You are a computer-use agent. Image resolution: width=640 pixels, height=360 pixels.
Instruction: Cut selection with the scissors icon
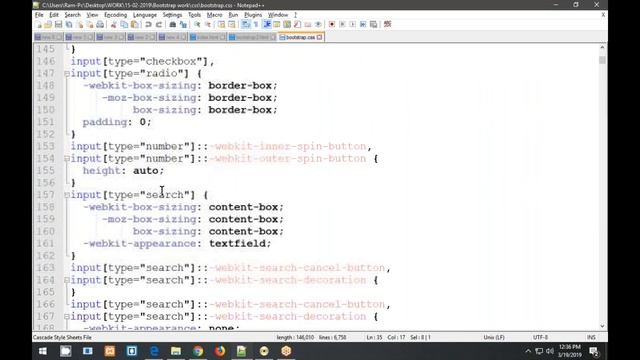tap(113, 24)
